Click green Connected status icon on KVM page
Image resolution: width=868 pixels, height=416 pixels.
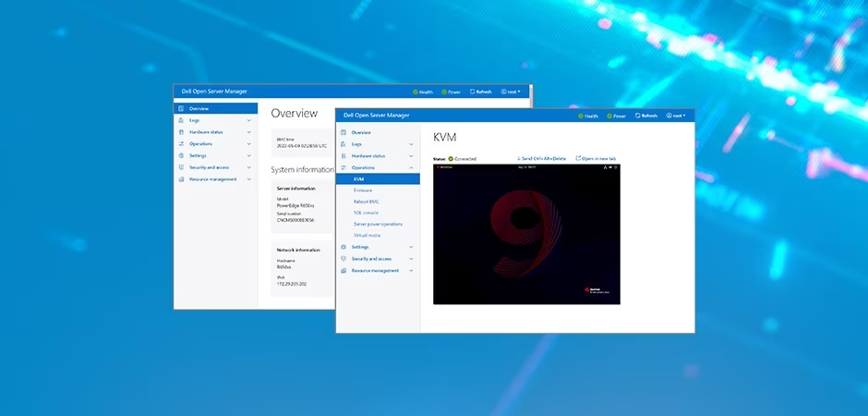451,158
